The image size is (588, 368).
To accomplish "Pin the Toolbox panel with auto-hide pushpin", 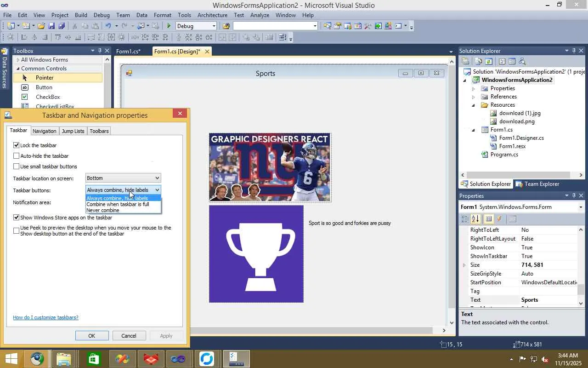I will (100, 51).
